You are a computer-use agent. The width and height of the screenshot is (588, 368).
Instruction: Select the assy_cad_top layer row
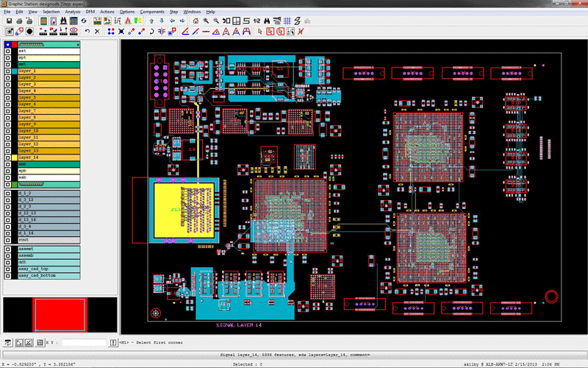click(x=49, y=269)
